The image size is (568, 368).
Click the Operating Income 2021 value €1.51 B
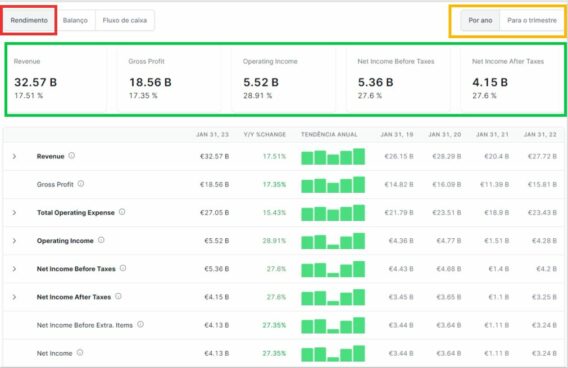(x=497, y=241)
